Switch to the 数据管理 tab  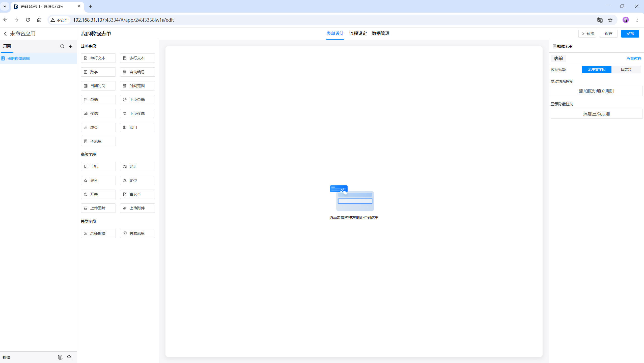[380, 34]
